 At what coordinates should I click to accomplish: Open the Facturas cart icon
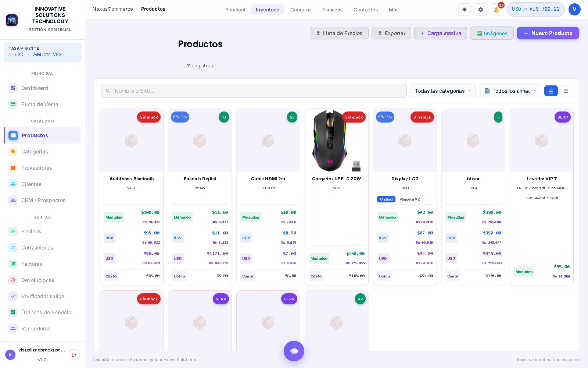13,264
